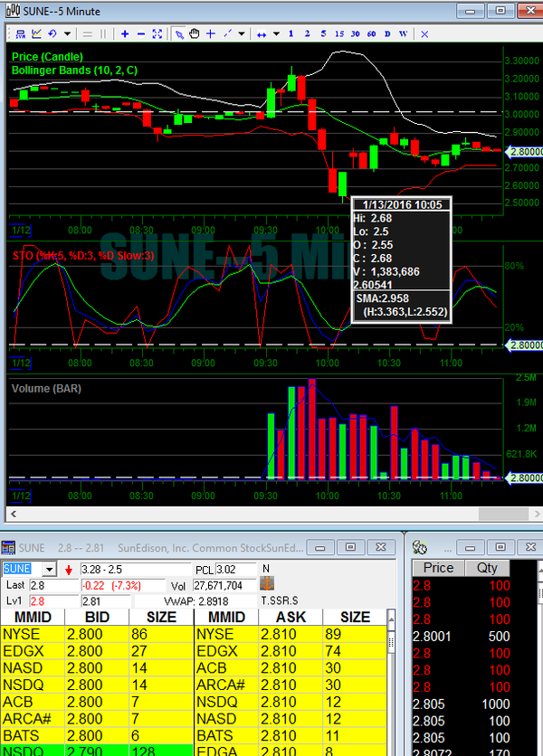This screenshot has height=756, width=543.
Task: Expand the SUNE symbol combo box
Action: point(49,569)
